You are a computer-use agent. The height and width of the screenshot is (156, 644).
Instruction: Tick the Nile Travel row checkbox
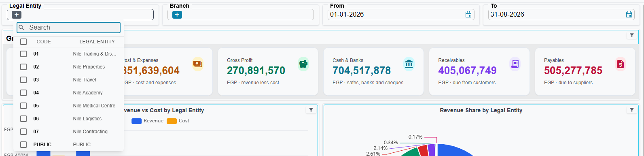pyautogui.click(x=23, y=80)
